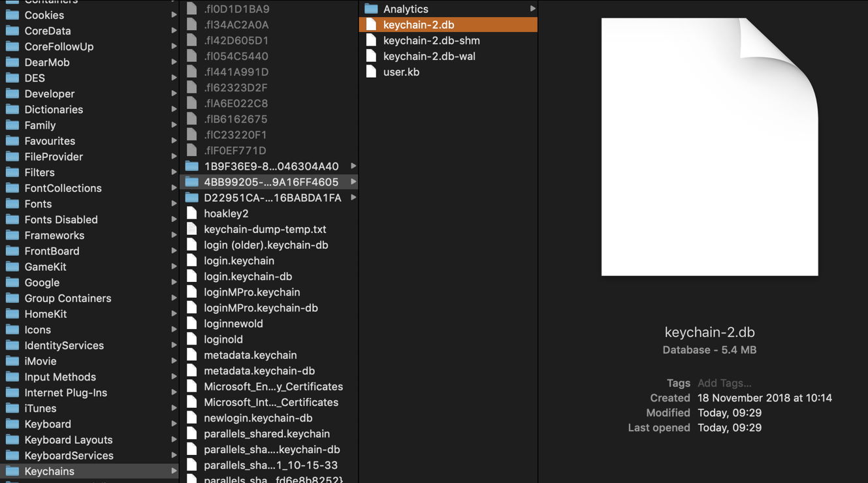Select the CoreData folder icon
This screenshot has width=868, height=483.
click(12, 31)
